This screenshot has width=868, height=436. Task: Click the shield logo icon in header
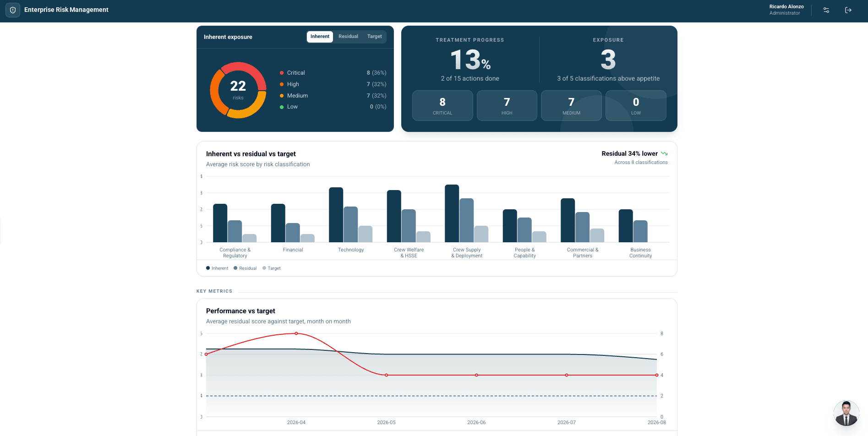(x=13, y=10)
